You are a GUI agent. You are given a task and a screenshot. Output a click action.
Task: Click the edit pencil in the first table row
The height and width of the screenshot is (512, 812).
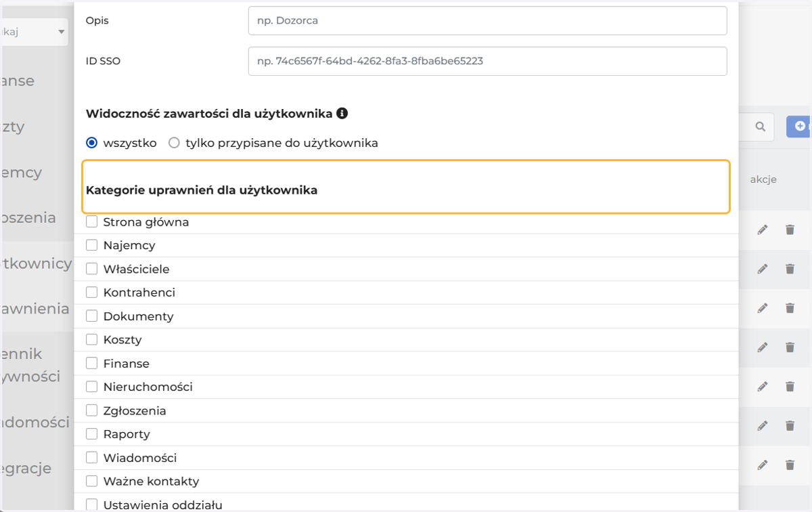pos(763,230)
